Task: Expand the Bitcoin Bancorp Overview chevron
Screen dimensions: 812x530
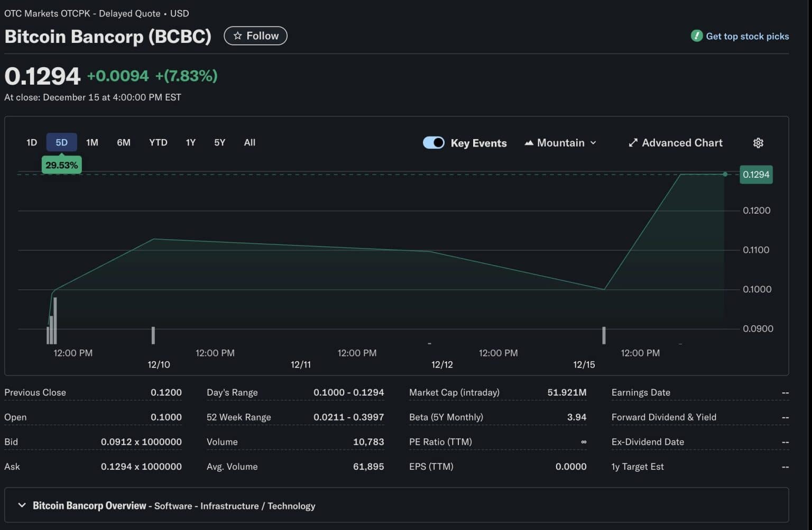Action: pos(22,505)
